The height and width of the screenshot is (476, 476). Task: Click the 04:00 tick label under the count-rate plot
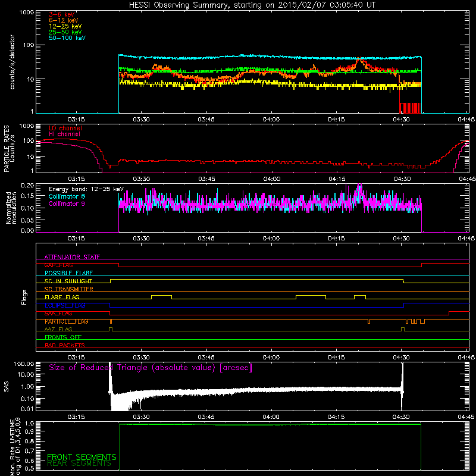(x=271, y=120)
